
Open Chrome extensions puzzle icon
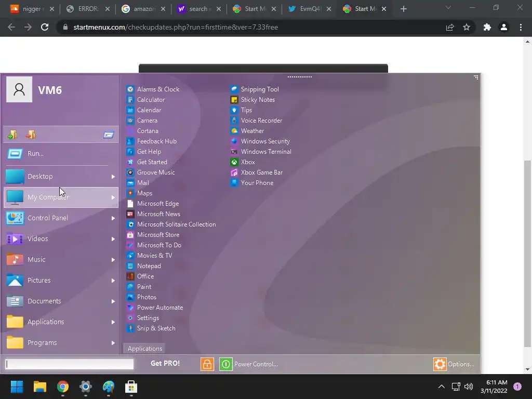(487, 27)
